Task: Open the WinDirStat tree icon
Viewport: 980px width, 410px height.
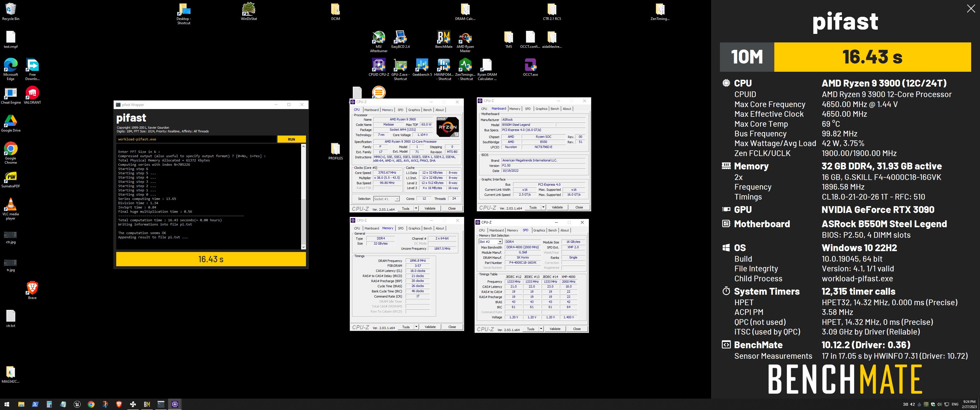Action: (249, 11)
